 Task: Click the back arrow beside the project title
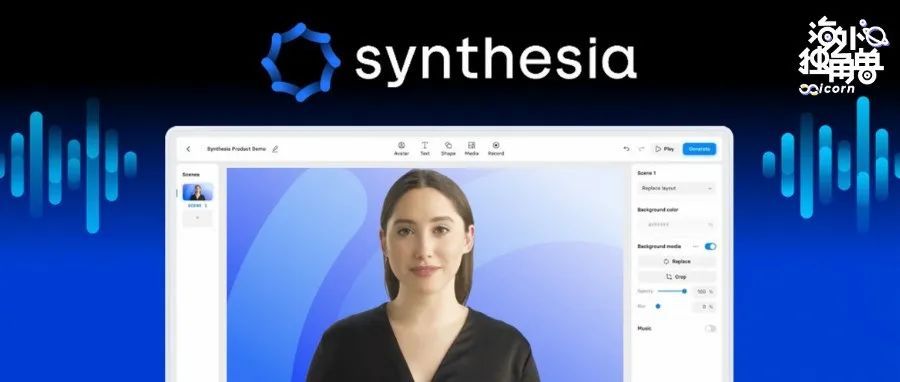click(x=188, y=149)
